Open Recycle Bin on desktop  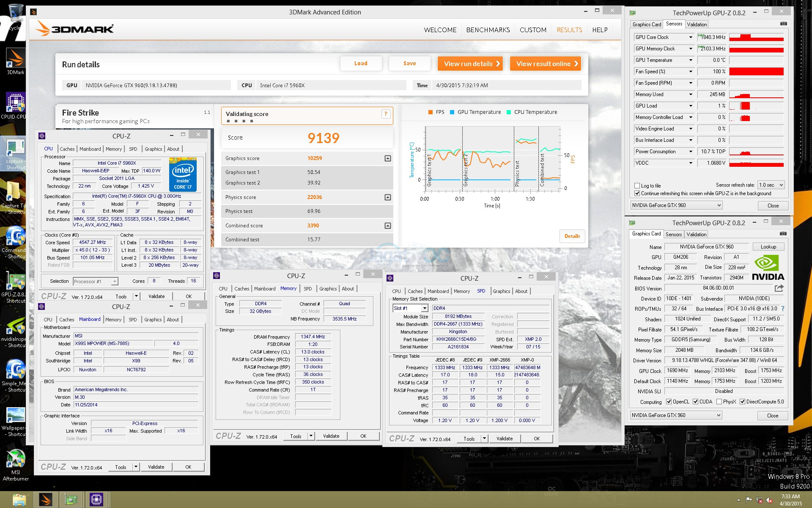point(15,18)
